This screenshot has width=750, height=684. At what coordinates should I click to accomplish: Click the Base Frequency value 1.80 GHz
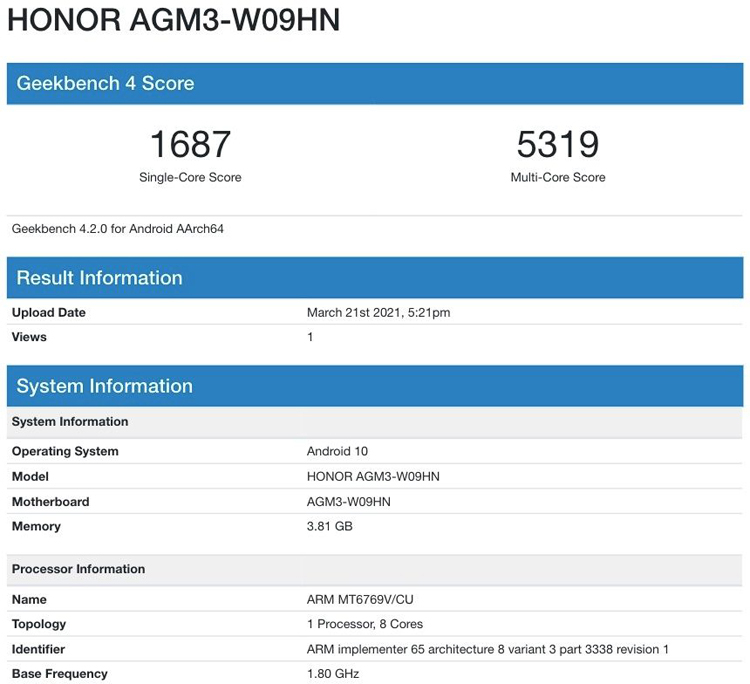333,673
